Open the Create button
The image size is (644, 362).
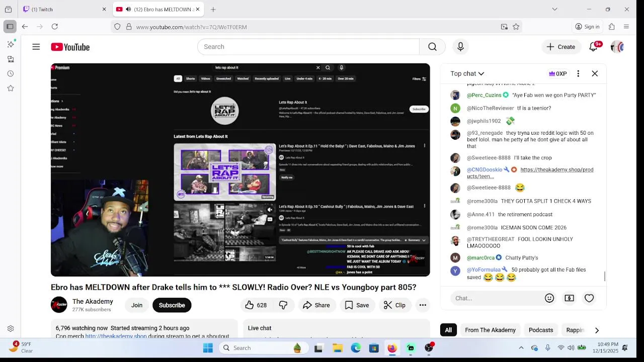point(561,47)
